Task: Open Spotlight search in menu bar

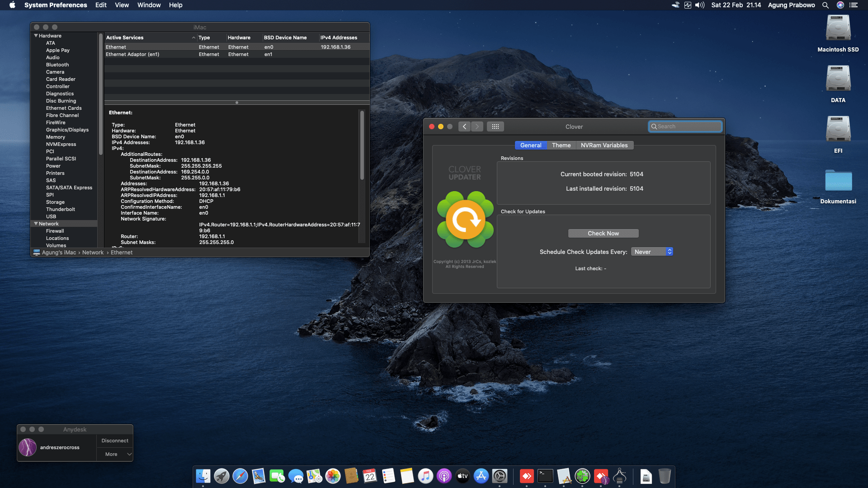Action: [825, 5]
